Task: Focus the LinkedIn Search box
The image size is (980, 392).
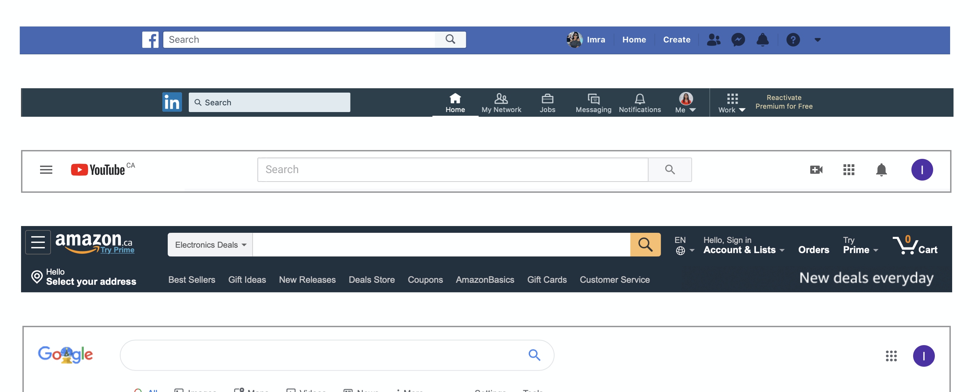Action: click(x=269, y=102)
